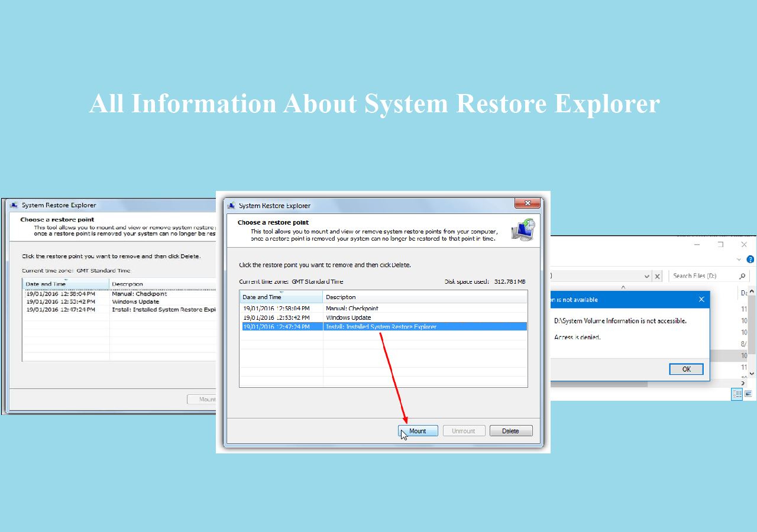757x532 pixels.
Task: Click the Delete button
Action: point(511,431)
